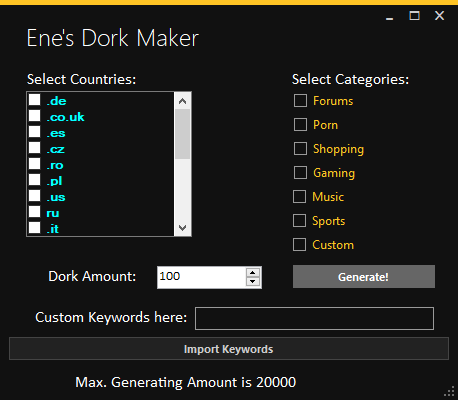Click the countries list scrollbar thumb

pos(182,134)
